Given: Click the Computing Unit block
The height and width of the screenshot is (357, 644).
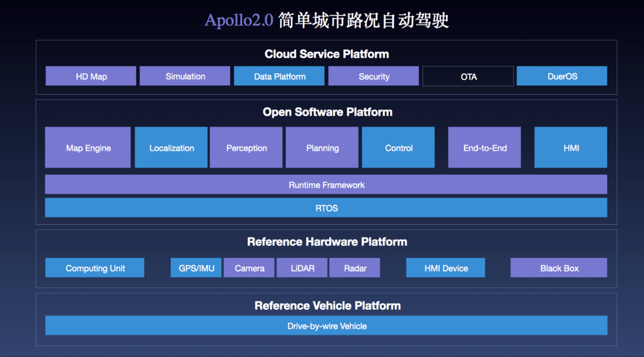Looking at the screenshot, I should 95,268.
